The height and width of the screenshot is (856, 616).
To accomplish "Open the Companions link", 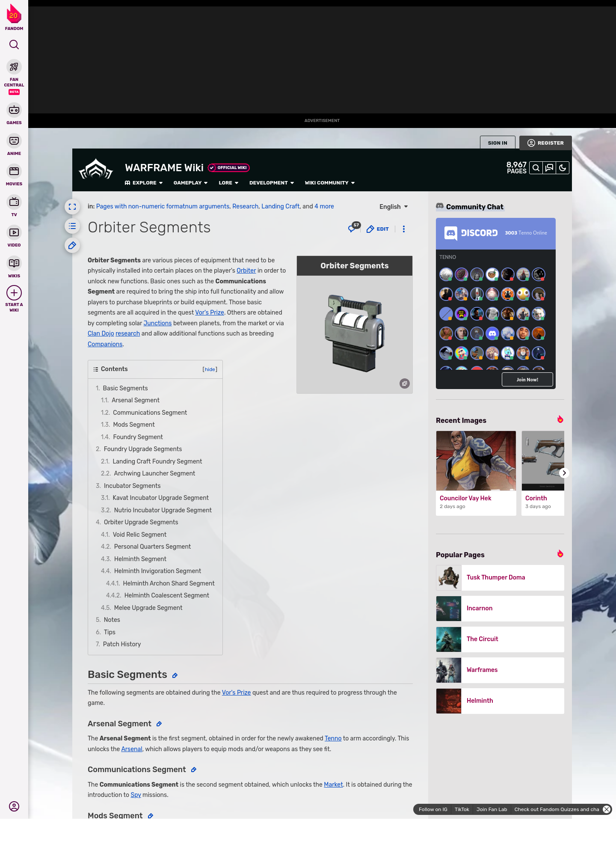I will [x=105, y=344].
